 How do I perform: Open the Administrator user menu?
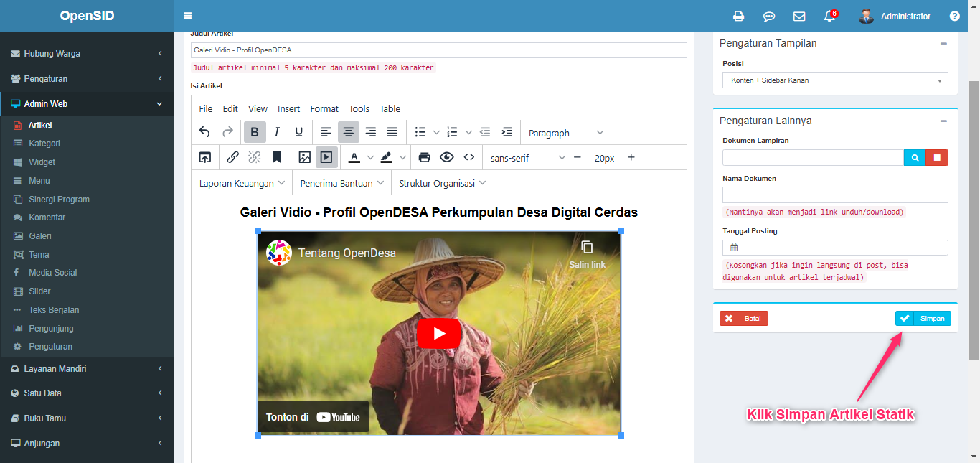point(895,16)
